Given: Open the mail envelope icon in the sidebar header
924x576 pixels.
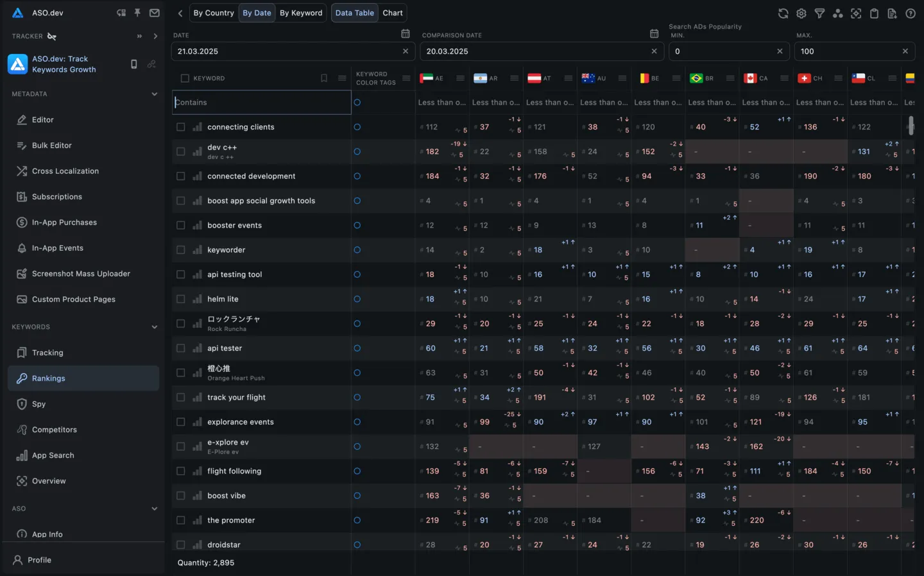Looking at the screenshot, I should tap(155, 13).
